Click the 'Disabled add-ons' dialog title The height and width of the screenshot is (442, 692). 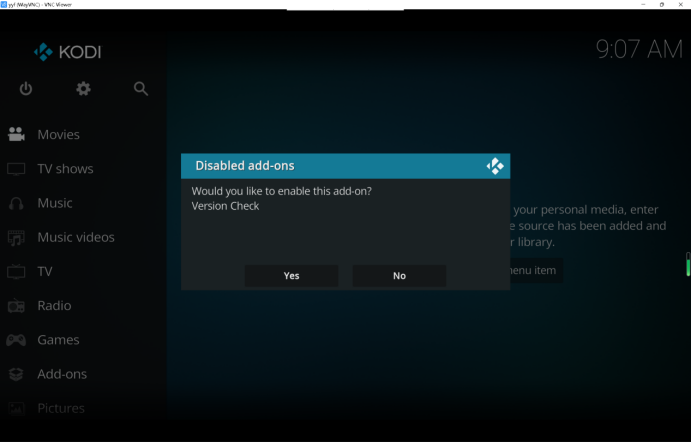(245, 166)
